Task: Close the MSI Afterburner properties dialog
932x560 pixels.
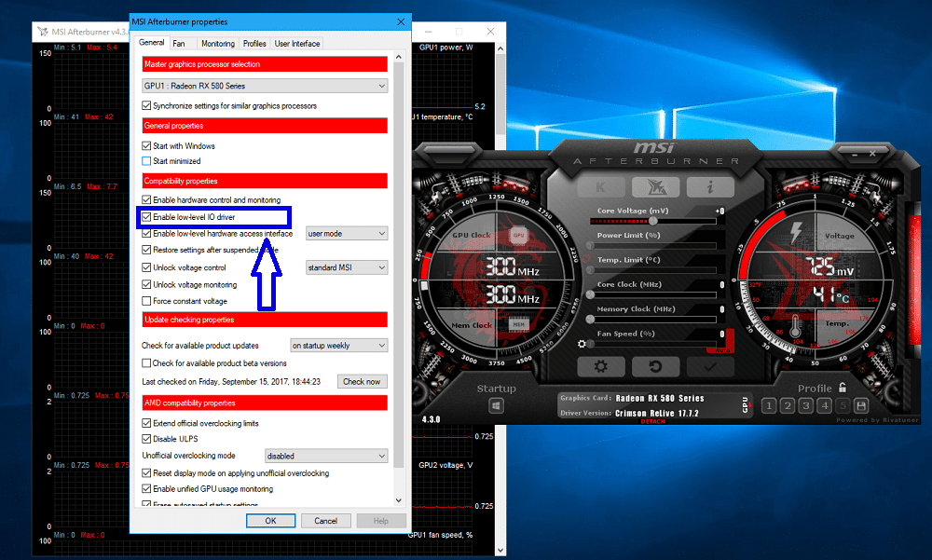Action: pos(401,22)
